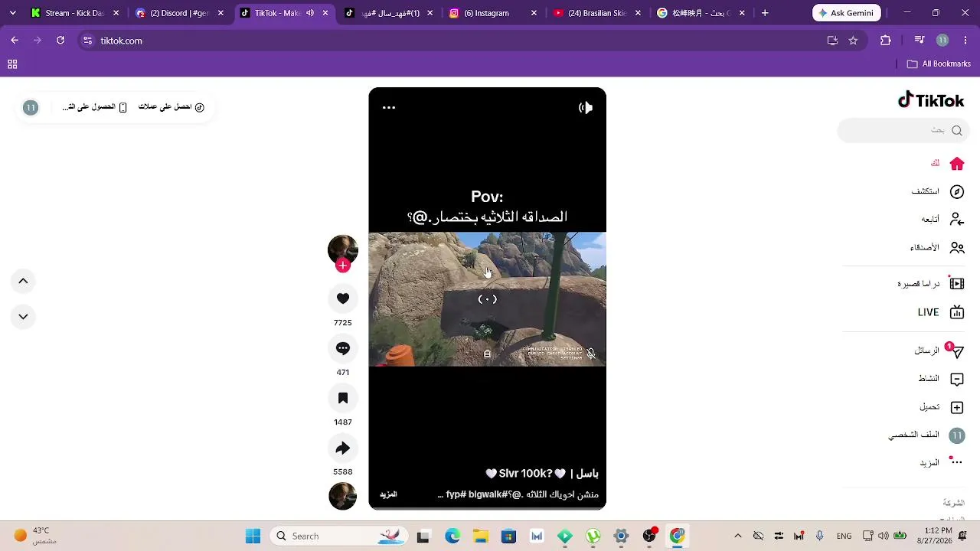Open the Chrome extensions puzzle icon
Screen dimensions: 980x551
point(886,41)
